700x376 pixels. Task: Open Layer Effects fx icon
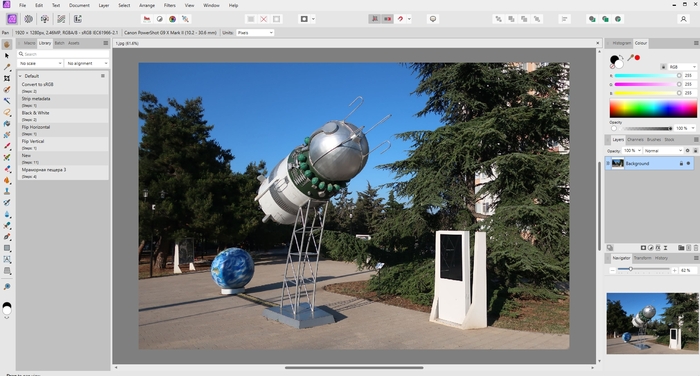[x=658, y=248]
